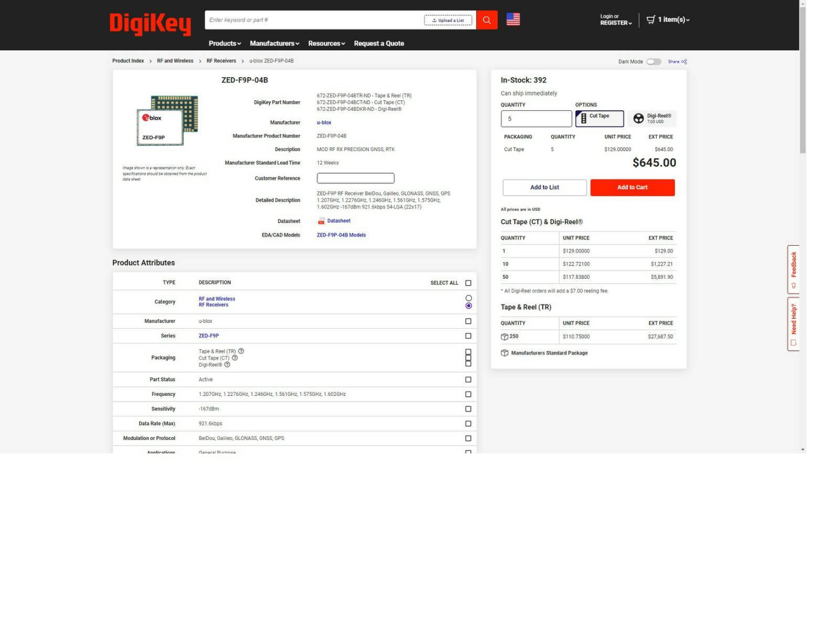Click the In-Stock: 392 text
This screenshot has height=630, width=840.
tap(523, 80)
